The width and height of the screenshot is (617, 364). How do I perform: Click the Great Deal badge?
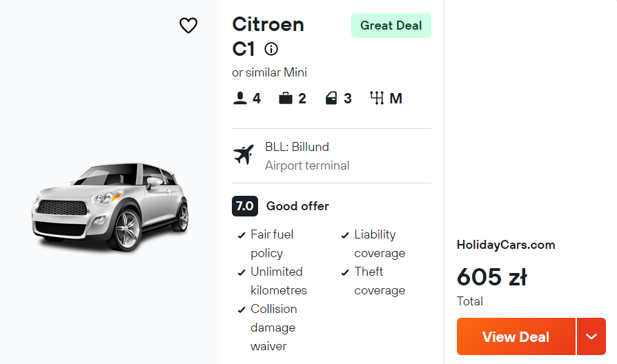coord(391,26)
